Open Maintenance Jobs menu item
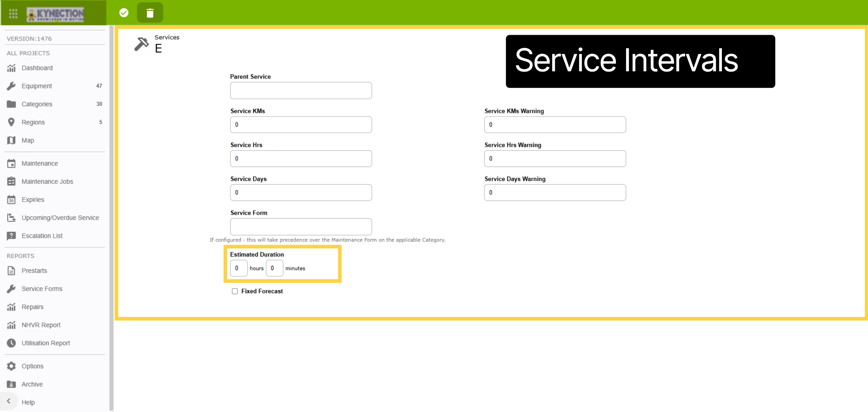This screenshot has width=868, height=412. tap(47, 182)
